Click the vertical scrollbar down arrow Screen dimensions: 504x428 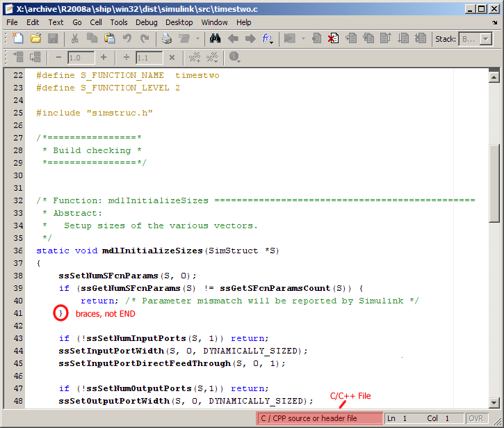pyautogui.click(x=494, y=402)
